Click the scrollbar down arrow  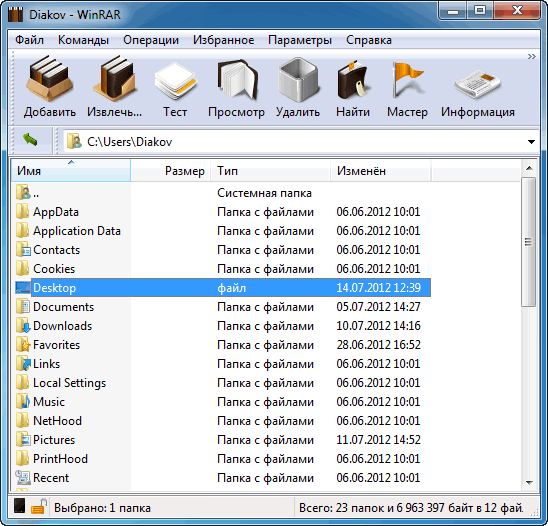coord(529,483)
